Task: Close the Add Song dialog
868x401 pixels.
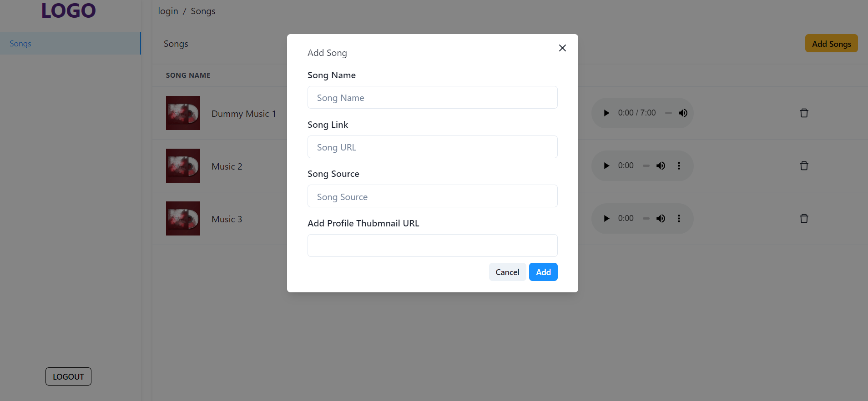Action: click(x=562, y=48)
